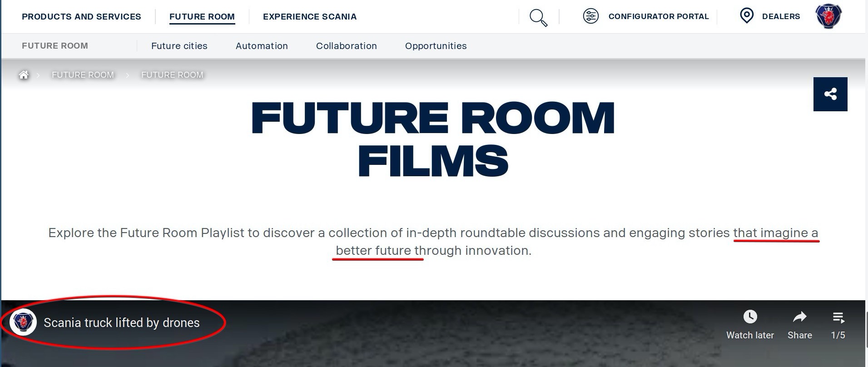Click the video Share arrow icon
The image size is (868, 367).
pos(799,317)
